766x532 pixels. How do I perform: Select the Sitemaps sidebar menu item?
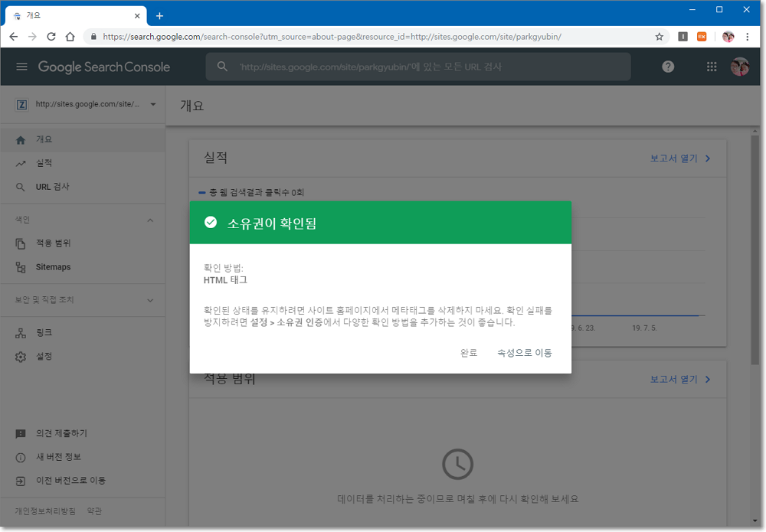tap(83, 266)
